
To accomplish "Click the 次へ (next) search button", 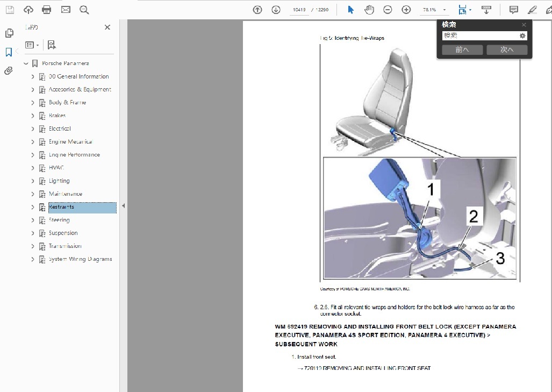I will click(x=506, y=50).
